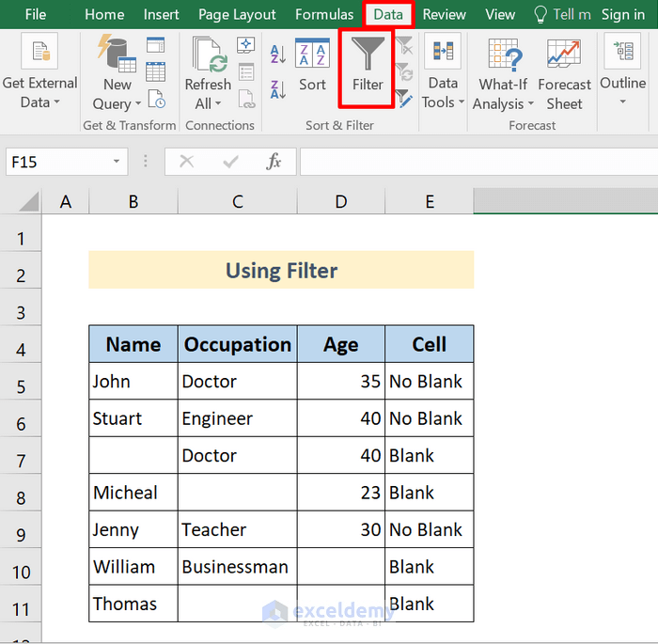The width and height of the screenshot is (658, 644).
Task: Open the Connections icon
Action: click(246, 45)
